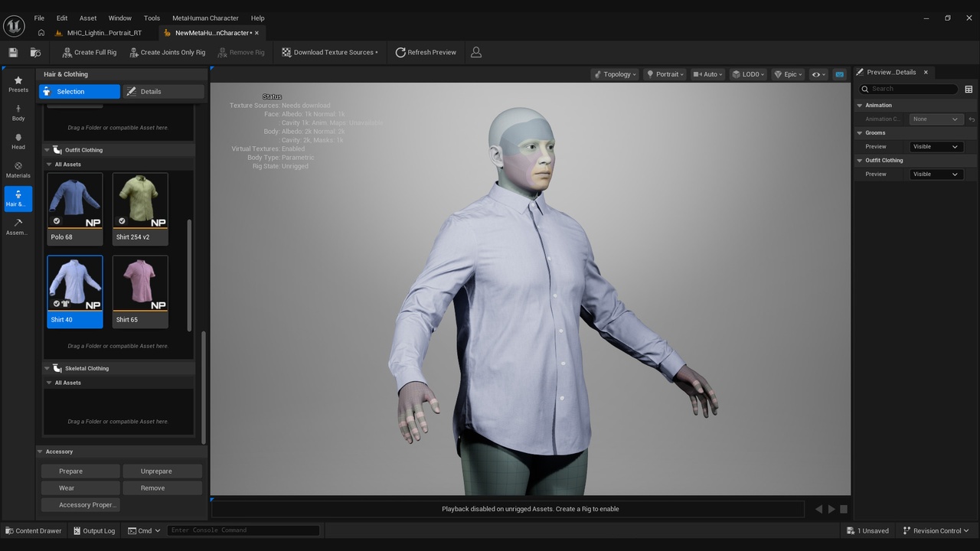This screenshot has height=551, width=980.
Task: Toggle the viewport eye visibility options
Action: click(818, 74)
